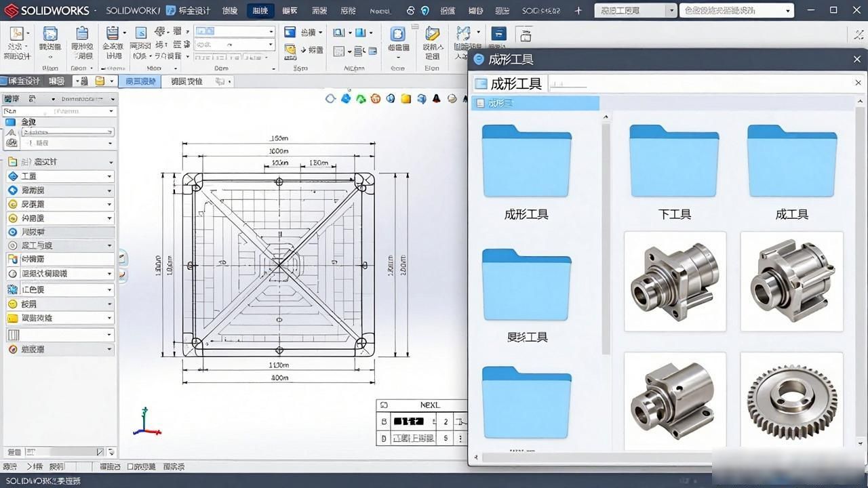Expand the hatch pattern row dropdown
868x488 pixels.
(x=109, y=334)
